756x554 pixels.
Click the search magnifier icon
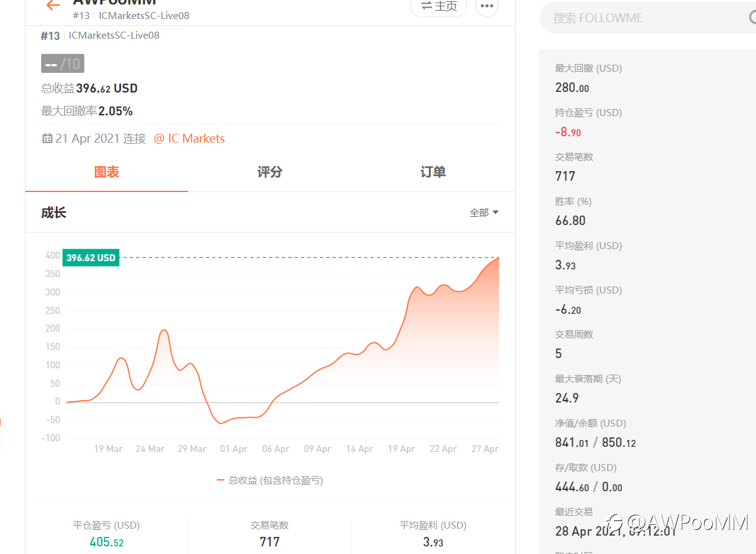752,17
